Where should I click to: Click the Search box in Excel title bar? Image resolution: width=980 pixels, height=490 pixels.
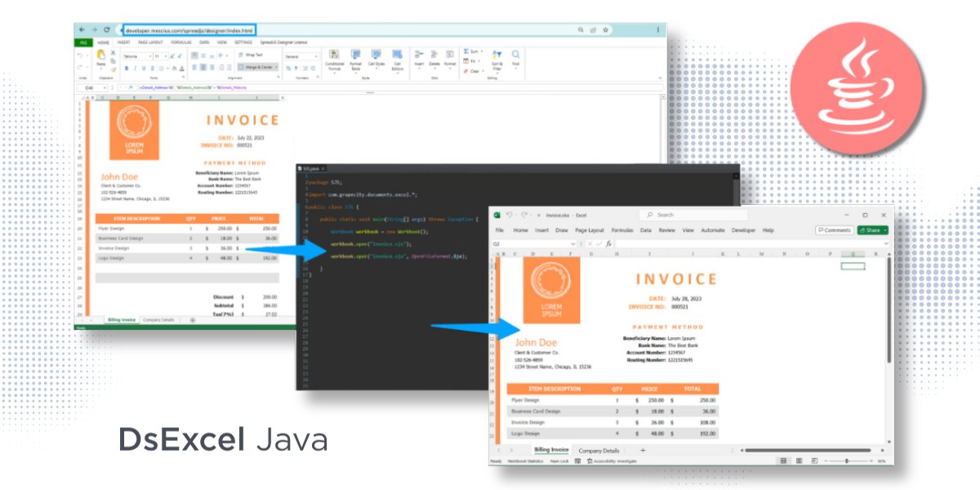click(x=693, y=215)
